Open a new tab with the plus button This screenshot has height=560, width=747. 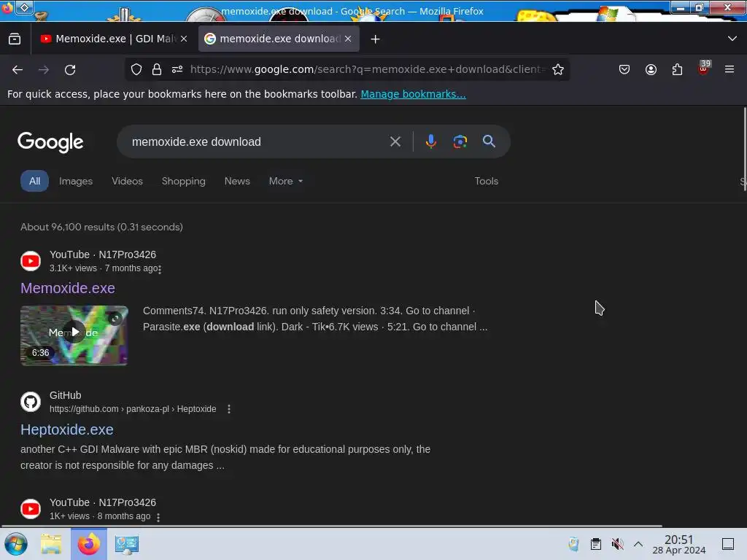pyautogui.click(x=376, y=39)
